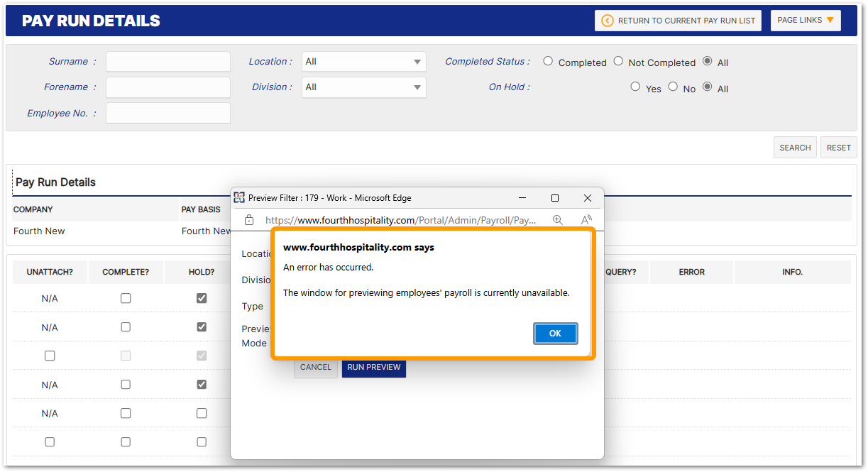Select Yes for On Hold
This screenshot has height=472, width=868.
635,87
